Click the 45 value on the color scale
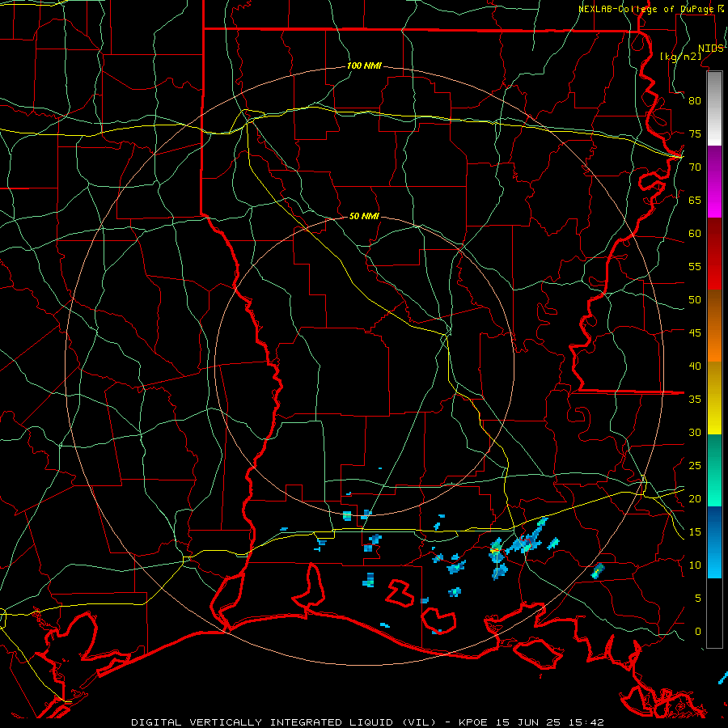The width and height of the screenshot is (728, 728). [x=695, y=333]
